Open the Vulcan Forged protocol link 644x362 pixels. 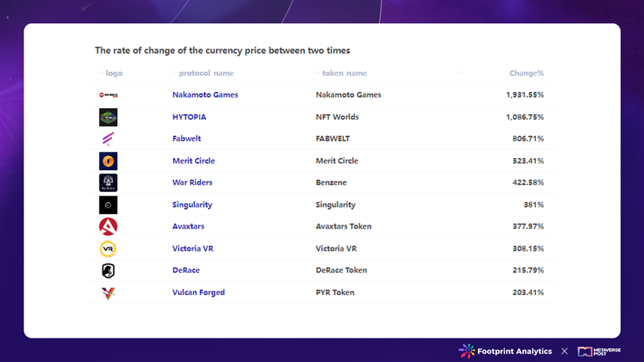tap(199, 293)
